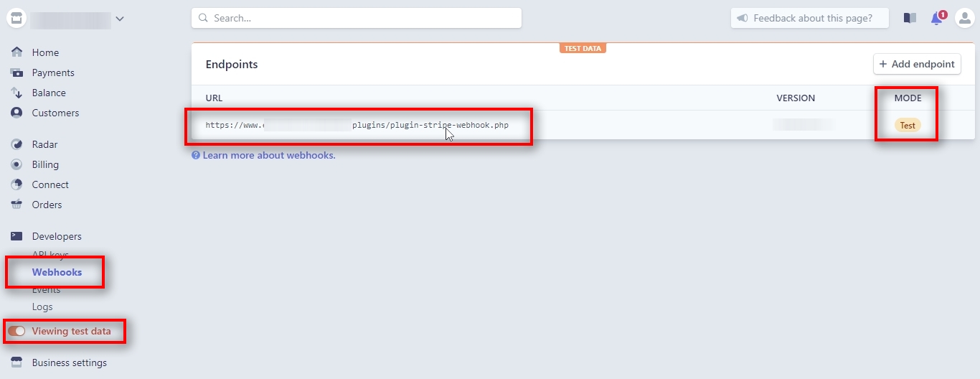Open Learn more about webhooks link
The height and width of the screenshot is (379, 980).
(269, 155)
